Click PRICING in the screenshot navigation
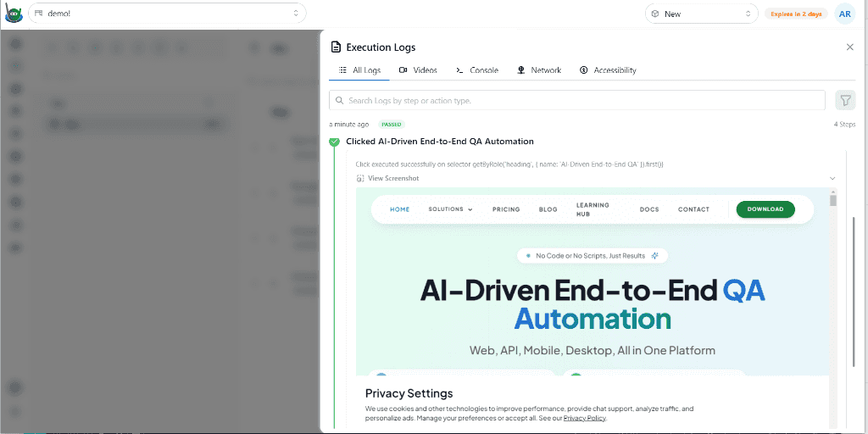This screenshot has height=434, width=868. [506, 209]
